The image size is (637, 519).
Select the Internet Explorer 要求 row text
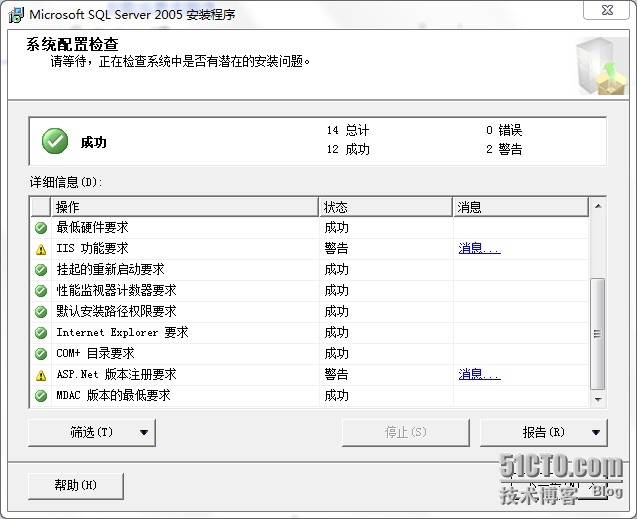click(122, 333)
